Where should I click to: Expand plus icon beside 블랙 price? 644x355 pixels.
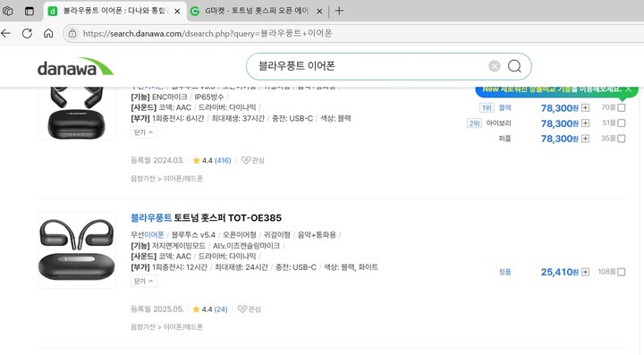(585, 108)
